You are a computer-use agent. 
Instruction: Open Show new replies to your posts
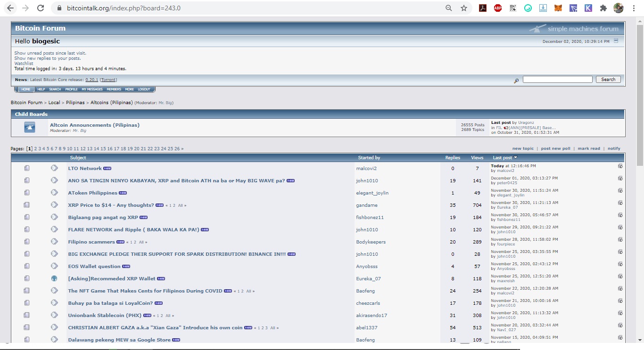pyautogui.click(x=47, y=58)
